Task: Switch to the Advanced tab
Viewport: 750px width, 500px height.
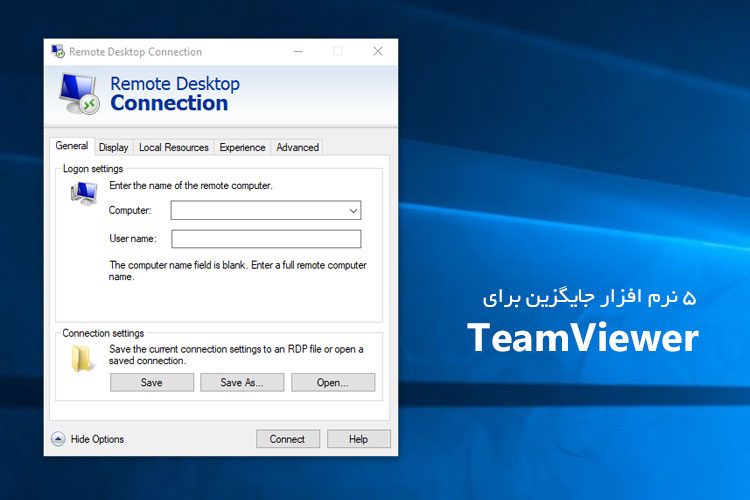Action: (298, 147)
